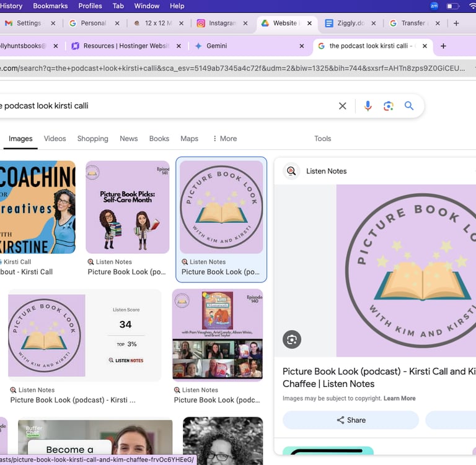Close the 12 x 12 tab

tap(181, 24)
